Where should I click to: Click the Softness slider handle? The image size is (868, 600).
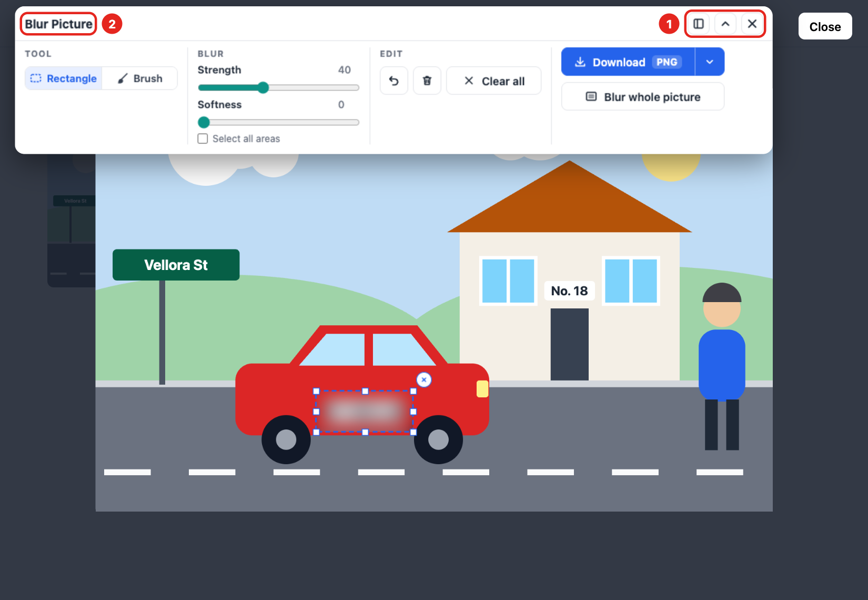point(204,123)
